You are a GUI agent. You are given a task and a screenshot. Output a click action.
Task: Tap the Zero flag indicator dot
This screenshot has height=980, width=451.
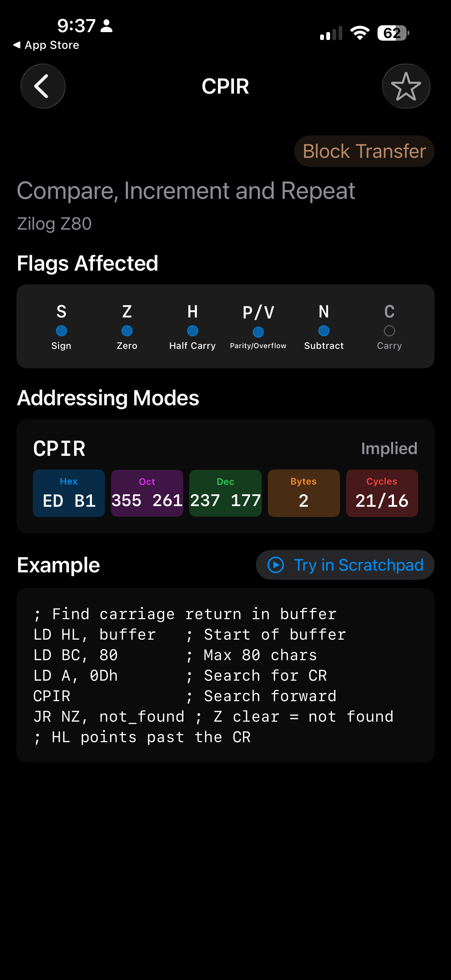pos(127,331)
